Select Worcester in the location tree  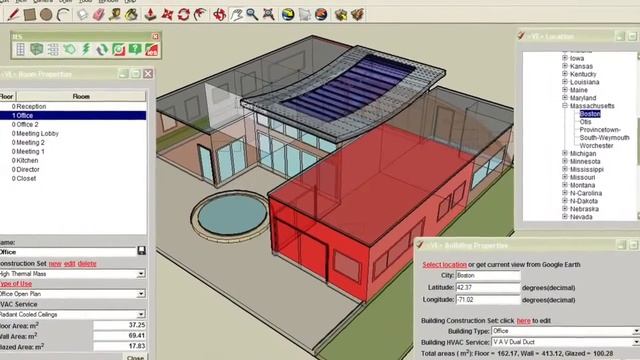[596, 145]
